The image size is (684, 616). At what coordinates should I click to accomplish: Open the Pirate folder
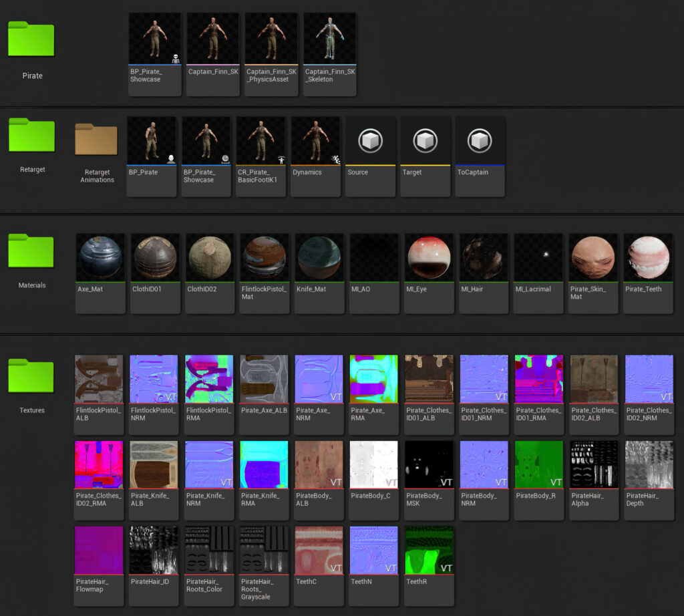click(x=31, y=40)
